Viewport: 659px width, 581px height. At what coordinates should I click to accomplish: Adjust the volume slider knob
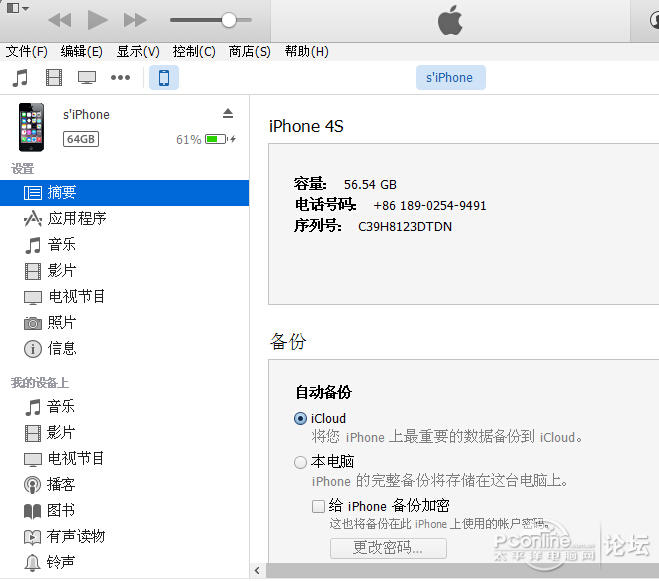pyautogui.click(x=229, y=20)
